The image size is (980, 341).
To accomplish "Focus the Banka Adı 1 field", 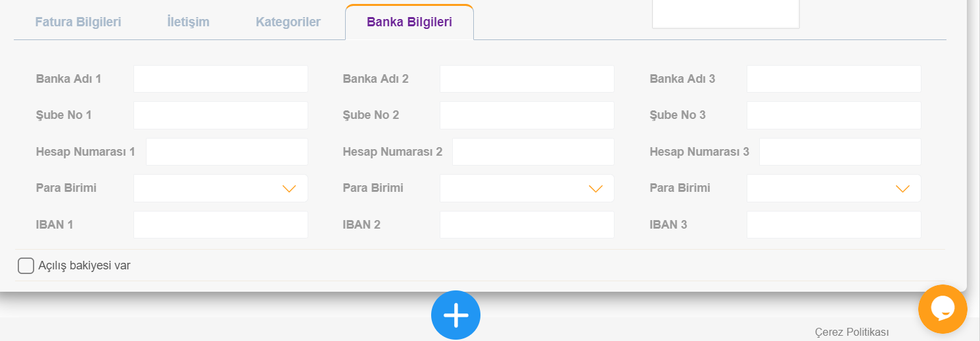I will (221, 79).
